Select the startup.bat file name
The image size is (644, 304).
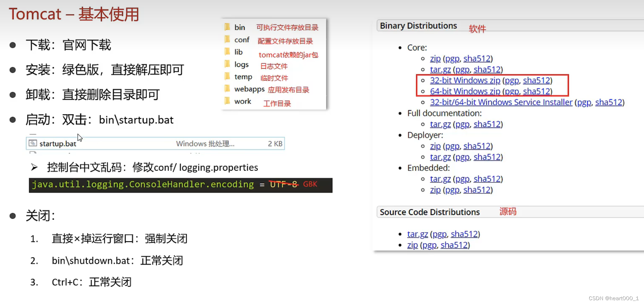58,144
